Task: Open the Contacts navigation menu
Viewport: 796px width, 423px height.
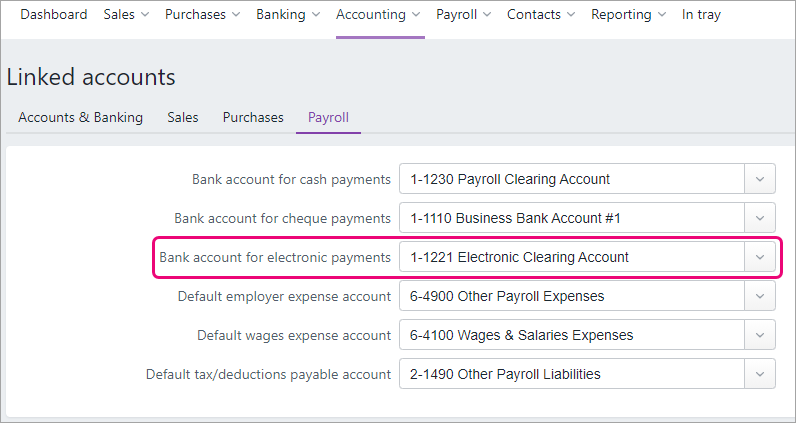Action: [x=541, y=15]
